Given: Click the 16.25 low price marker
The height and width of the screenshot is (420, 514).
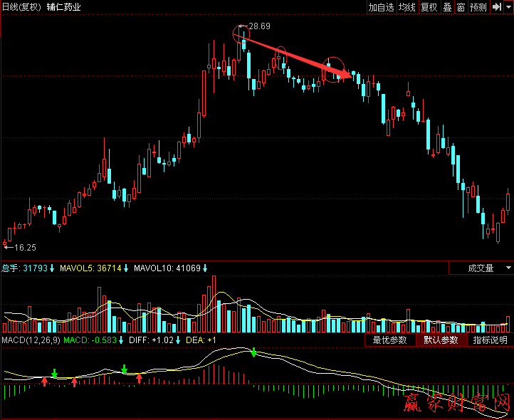Looking at the screenshot, I should [x=25, y=247].
